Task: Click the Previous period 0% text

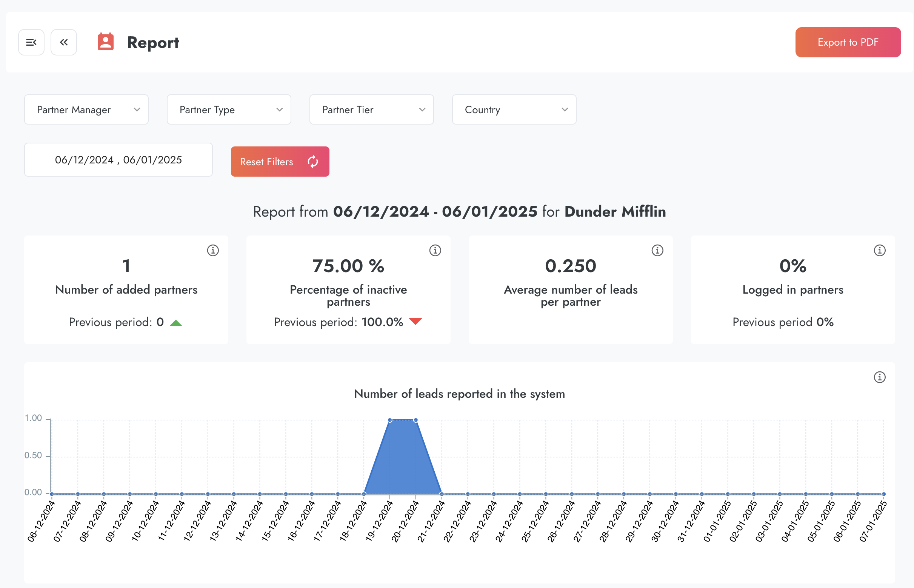Action: (783, 322)
